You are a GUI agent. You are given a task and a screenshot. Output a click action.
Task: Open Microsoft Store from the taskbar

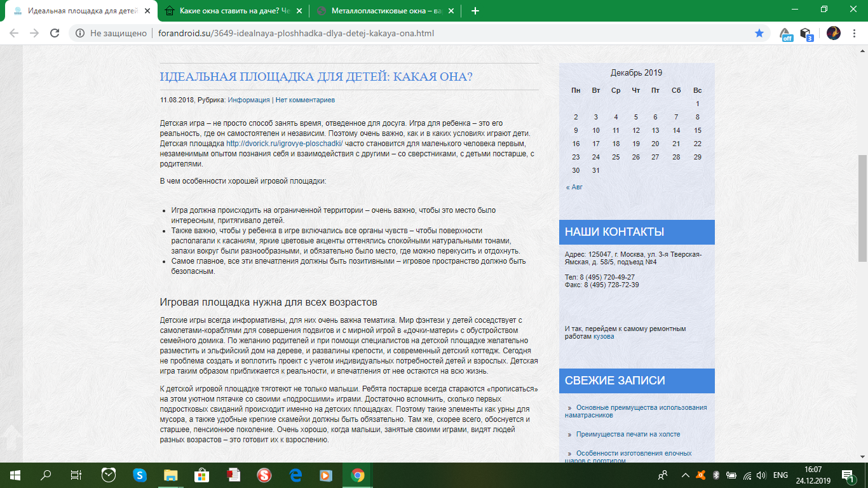pos(202,475)
